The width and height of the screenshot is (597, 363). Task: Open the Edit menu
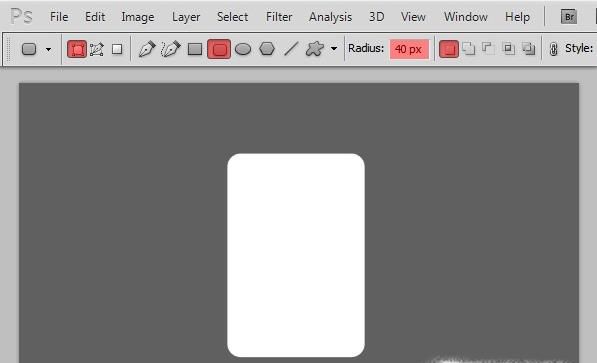(x=95, y=17)
